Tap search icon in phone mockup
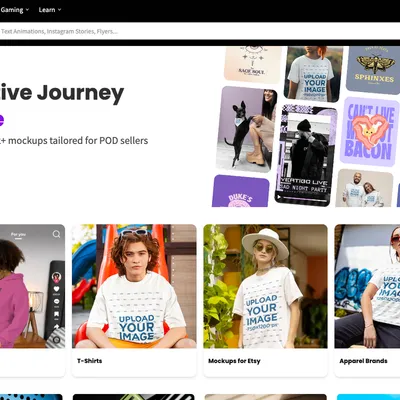The image size is (400, 400). click(56, 234)
